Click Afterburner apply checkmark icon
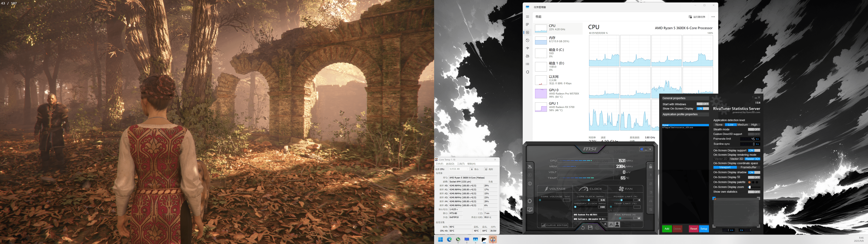Image resolution: width=868 pixels, height=244 pixels. click(x=597, y=228)
